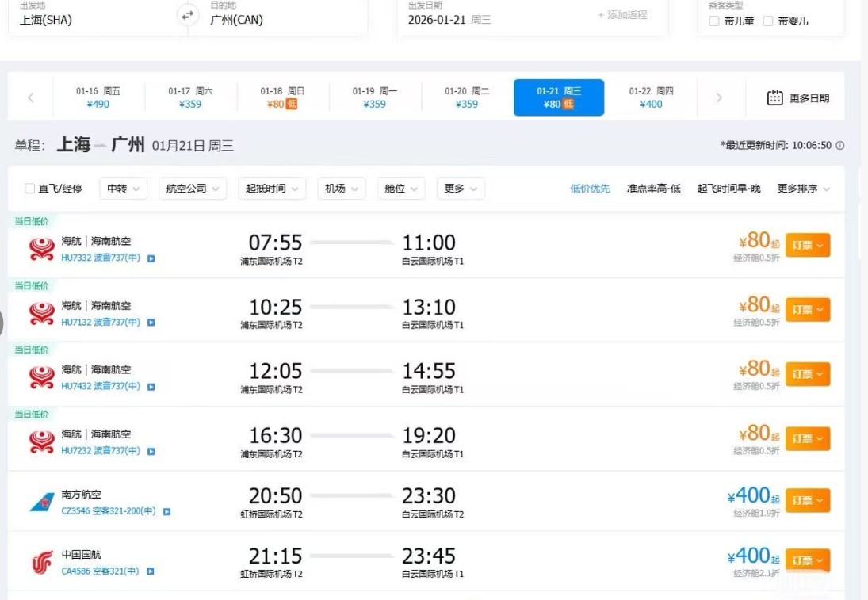Click the swap departure and destination icon
The width and height of the screenshot is (868, 600).
[187, 13]
